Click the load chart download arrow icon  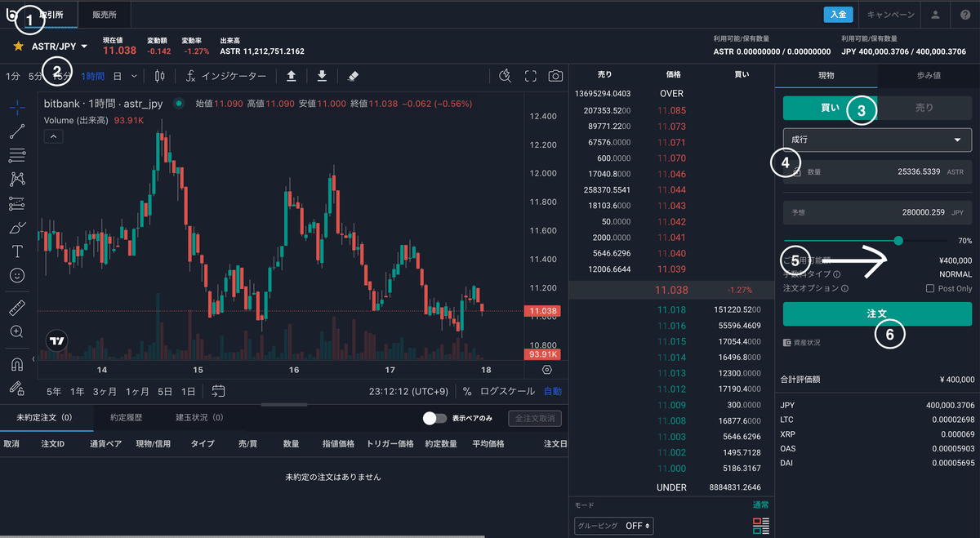point(322,76)
